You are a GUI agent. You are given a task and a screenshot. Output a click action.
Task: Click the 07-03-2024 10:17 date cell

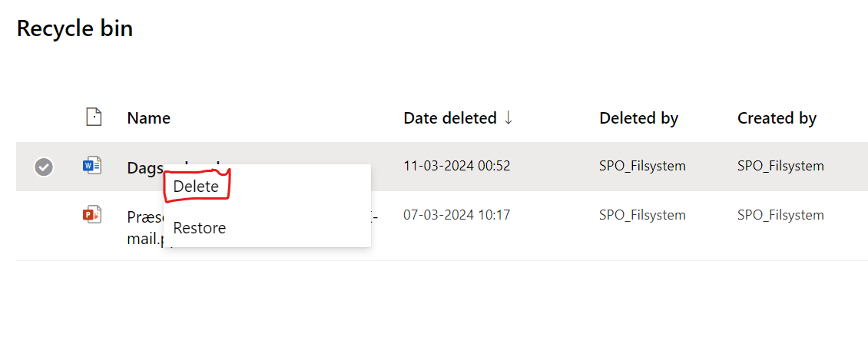coord(457,215)
